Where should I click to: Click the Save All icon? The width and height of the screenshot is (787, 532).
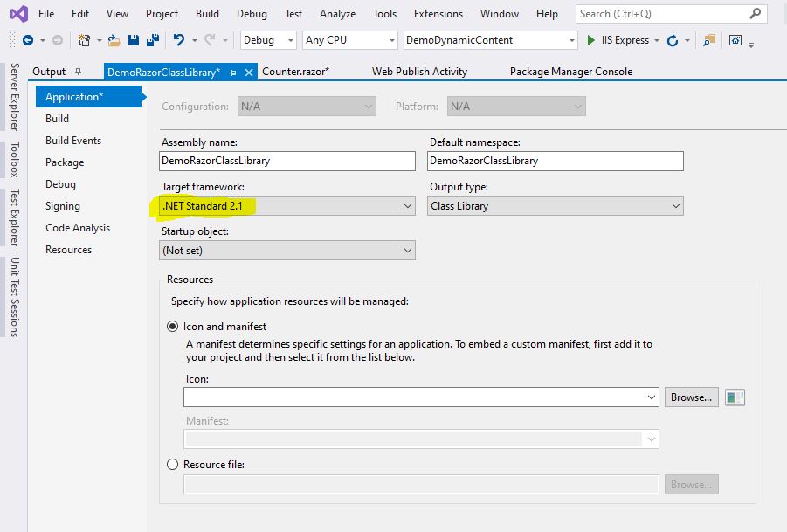(x=153, y=40)
